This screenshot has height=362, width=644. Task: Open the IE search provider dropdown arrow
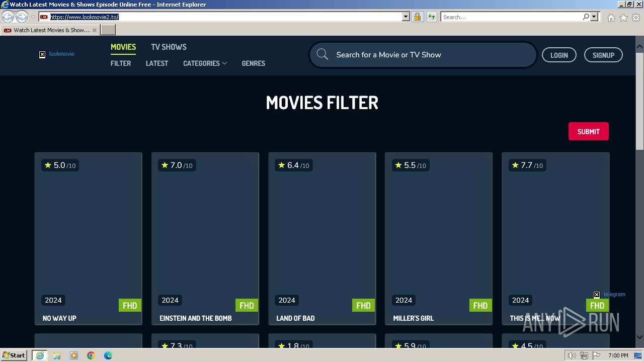coord(594,17)
